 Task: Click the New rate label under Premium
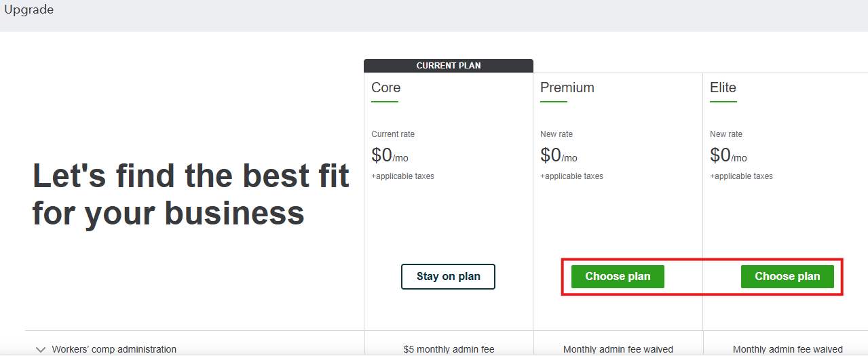[x=556, y=134]
